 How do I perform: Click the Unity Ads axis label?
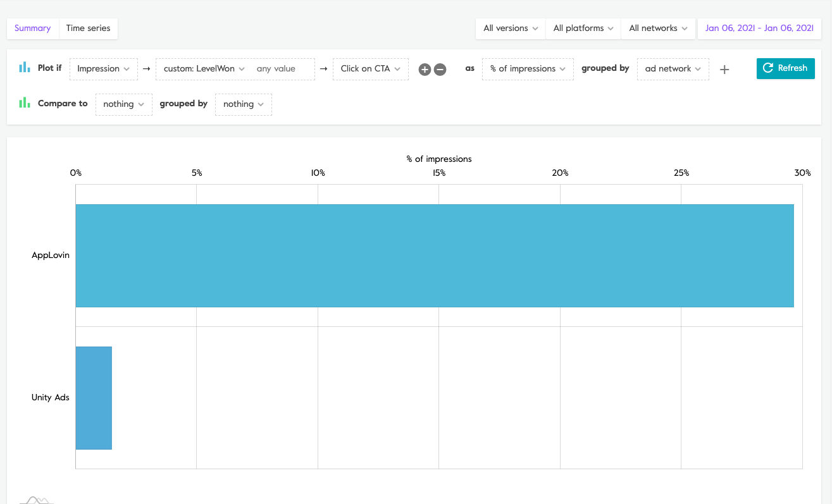coord(51,398)
